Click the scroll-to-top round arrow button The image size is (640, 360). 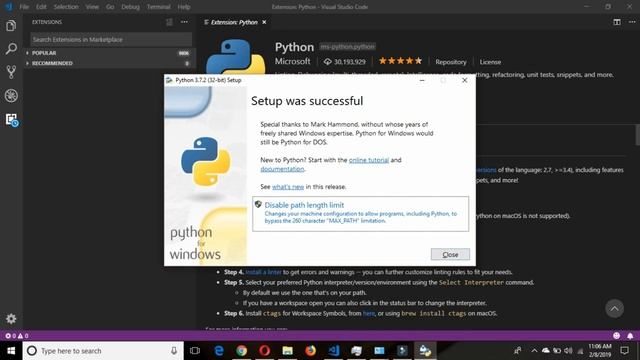[614, 309]
